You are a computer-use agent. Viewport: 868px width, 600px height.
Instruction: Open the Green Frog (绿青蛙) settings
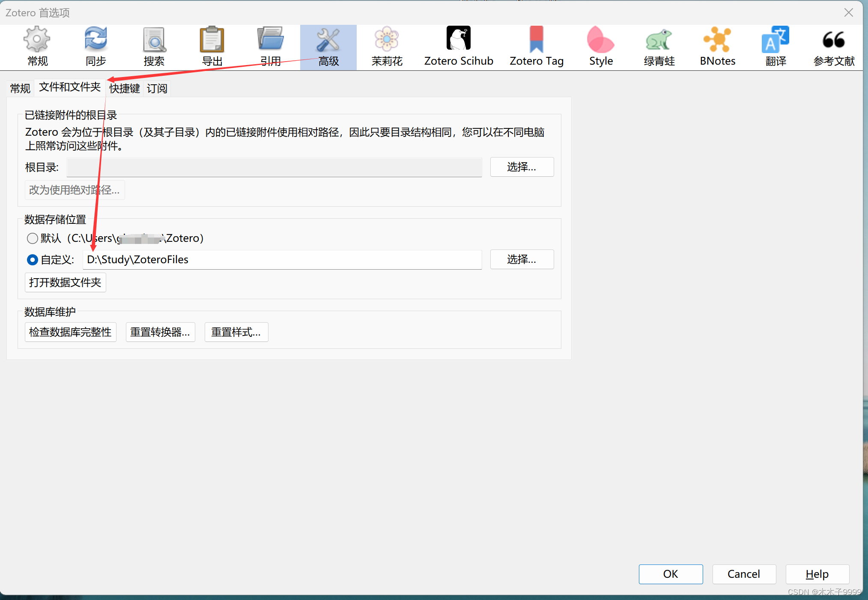[659, 46]
